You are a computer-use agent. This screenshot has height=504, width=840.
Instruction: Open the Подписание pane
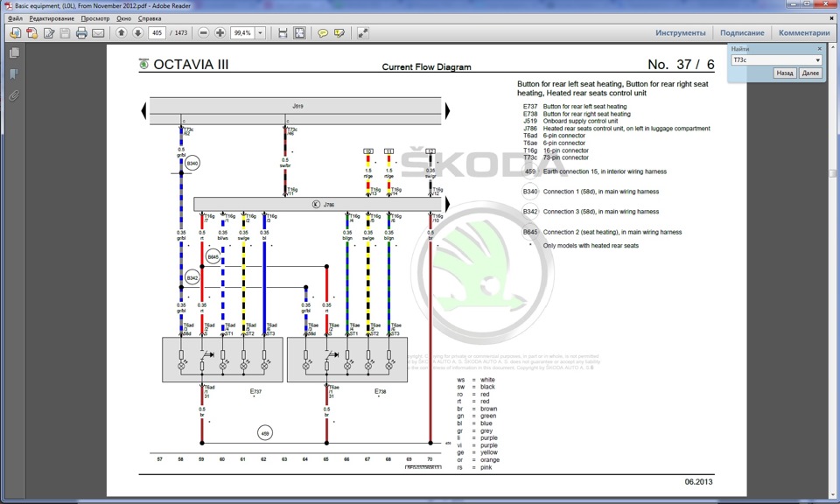742,32
